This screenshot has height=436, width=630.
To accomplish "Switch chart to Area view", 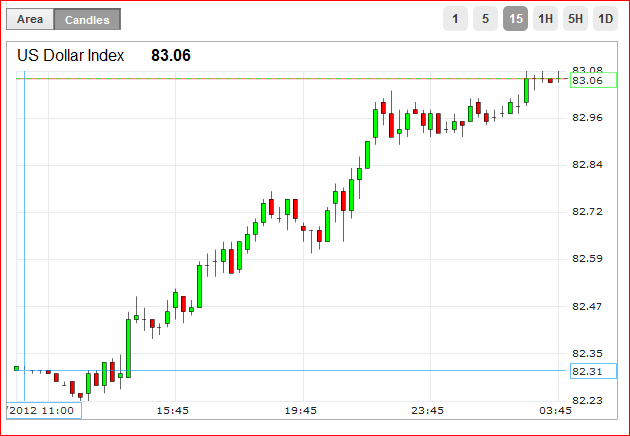I will point(30,19).
